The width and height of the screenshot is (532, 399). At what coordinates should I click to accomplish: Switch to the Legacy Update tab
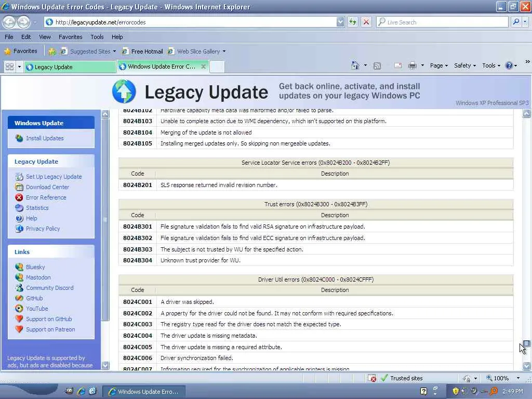click(70, 67)
